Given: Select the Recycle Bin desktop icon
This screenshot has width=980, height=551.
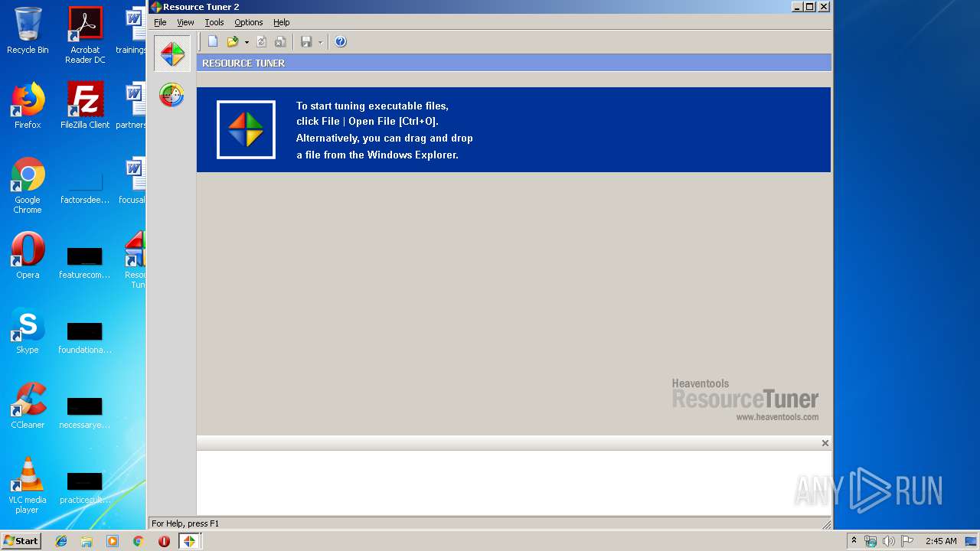Looking at the screenshot, I should pyautogui.click(x=28, y=31).
